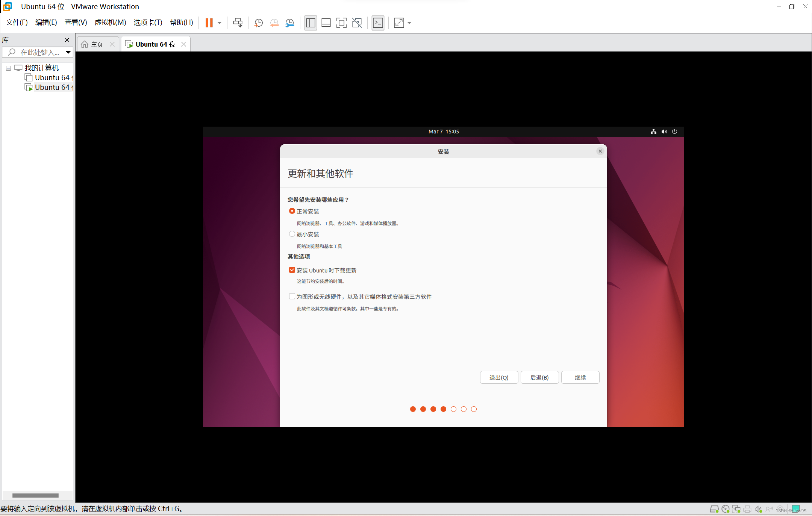Image resolution: width=812 pixels, height=516 pixels.
Task: Expand the library search filter dropdown
Action: pos(68,52)
